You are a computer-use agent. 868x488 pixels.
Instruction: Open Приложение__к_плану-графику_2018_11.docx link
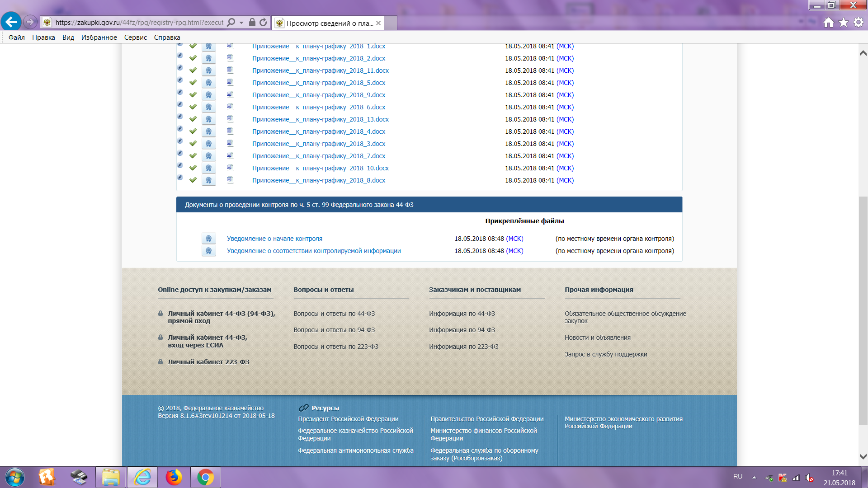coord(320,70)
